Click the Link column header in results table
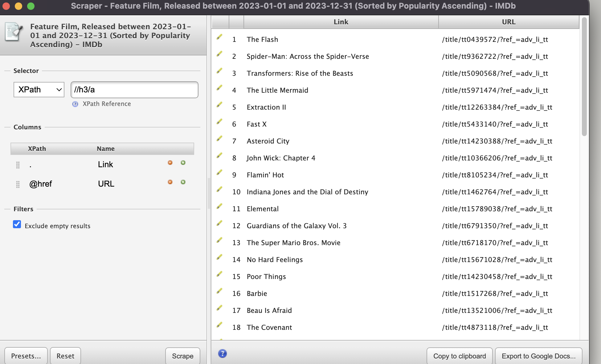 pos(341,22)
